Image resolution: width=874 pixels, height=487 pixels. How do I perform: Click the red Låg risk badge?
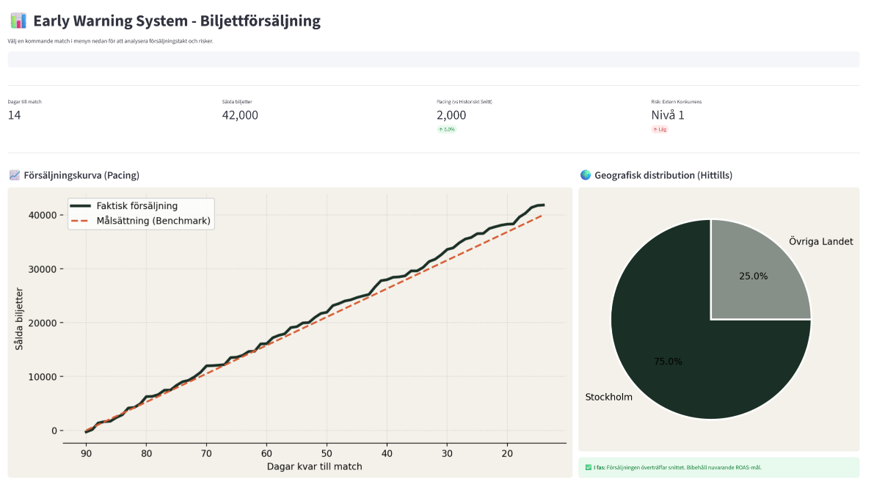pos(660,130)
